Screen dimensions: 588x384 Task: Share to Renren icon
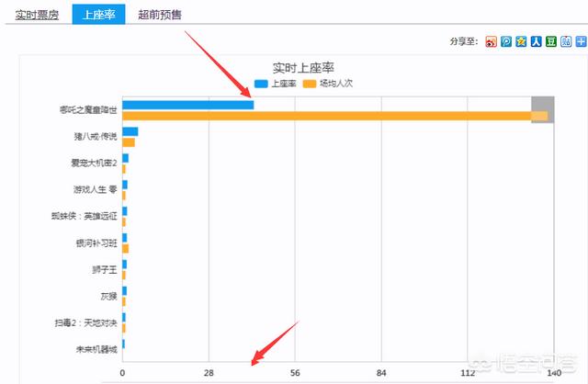[x=536, y=42]
